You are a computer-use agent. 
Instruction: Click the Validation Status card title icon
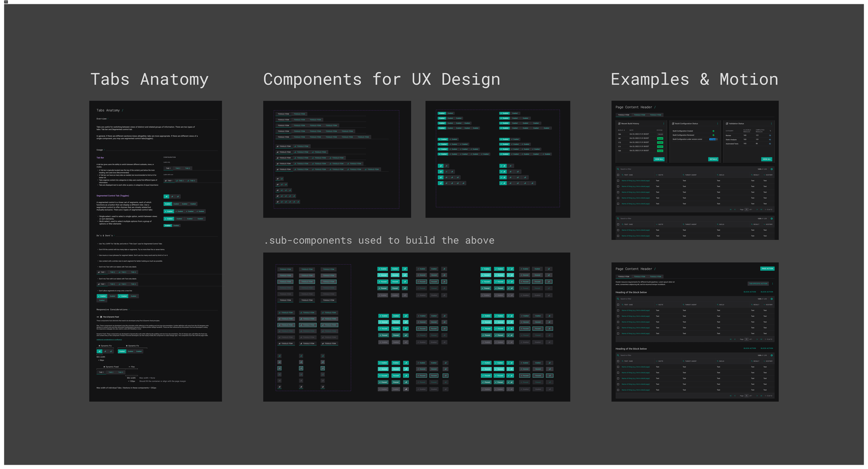[727, 124]
